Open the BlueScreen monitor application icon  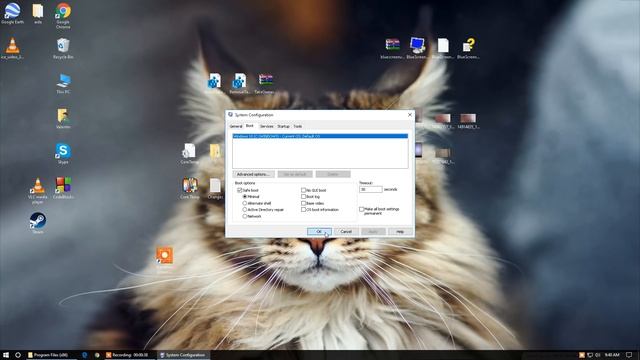(x=417, y=48)
